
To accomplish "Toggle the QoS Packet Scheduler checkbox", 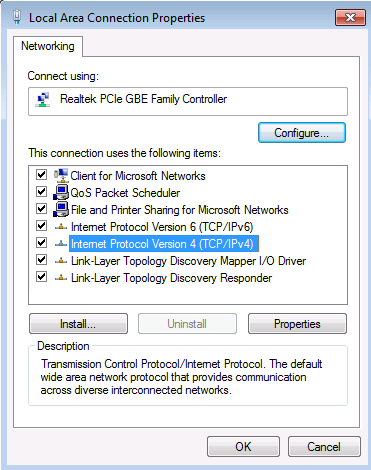I will pos(42,192).
